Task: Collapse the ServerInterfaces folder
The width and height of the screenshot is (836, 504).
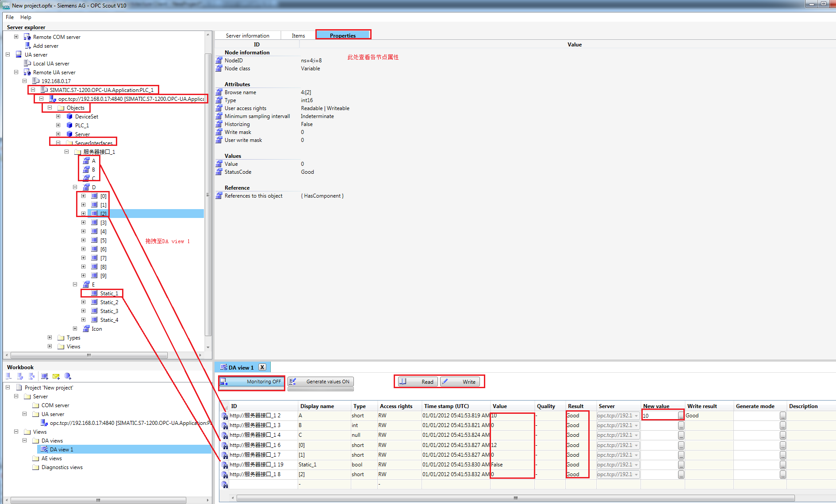Action: pos(58,142)
